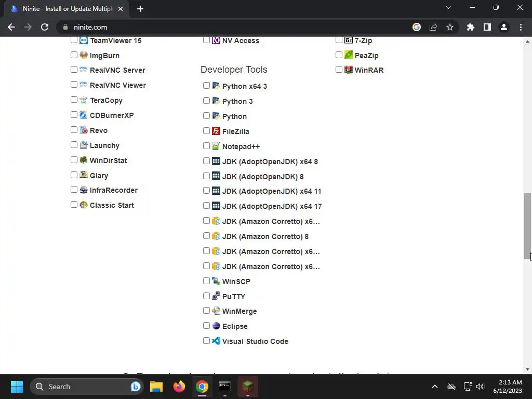Click the TeamViewer 15 app icon
This screenshot has width=532, height=399.
(84, 41)
